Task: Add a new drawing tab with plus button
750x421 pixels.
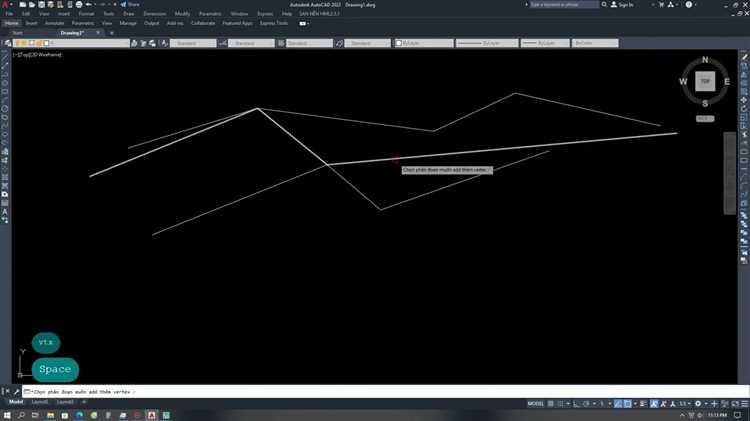Action: tap(111, 33)
